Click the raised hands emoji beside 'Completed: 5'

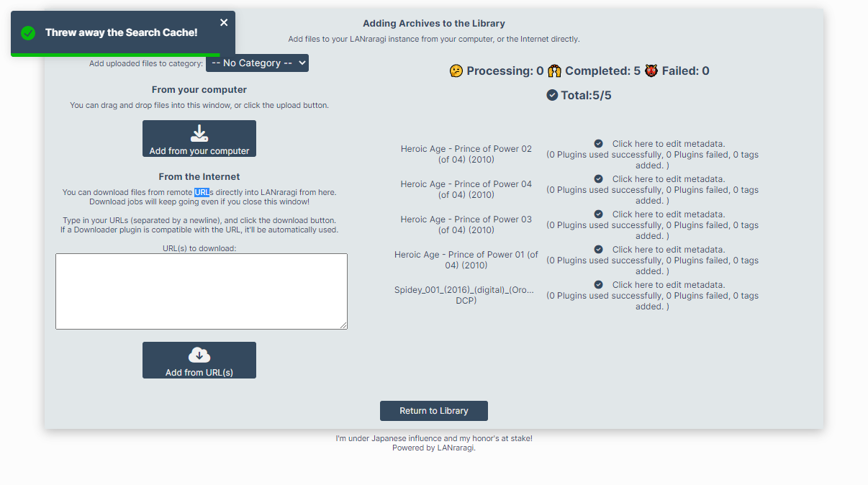554,71
